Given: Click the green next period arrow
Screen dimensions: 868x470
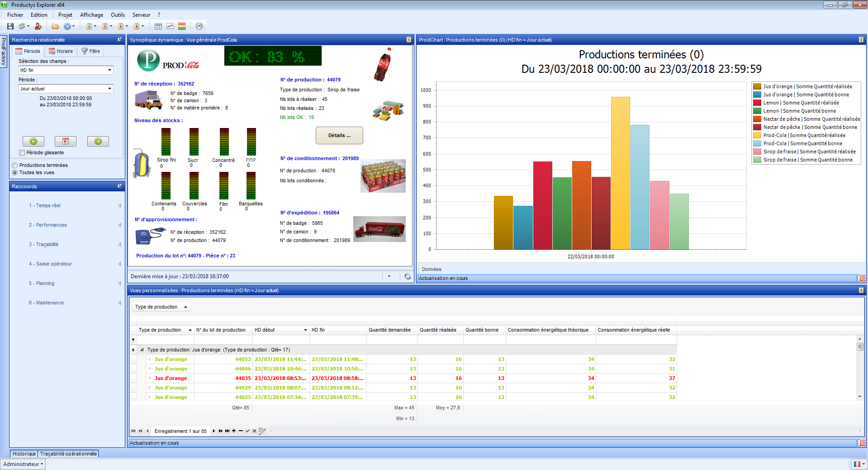Looking at the screenshot, I should click(98, 141).
